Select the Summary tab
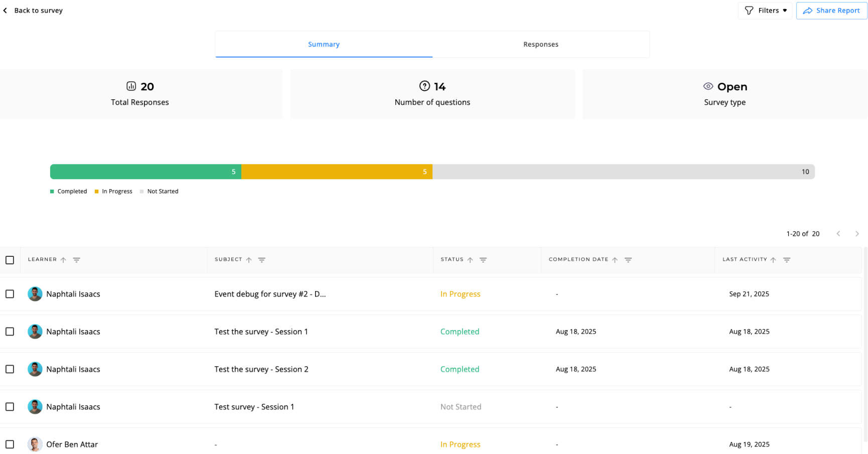Screen dimensions: 868x454 (324, 44)
